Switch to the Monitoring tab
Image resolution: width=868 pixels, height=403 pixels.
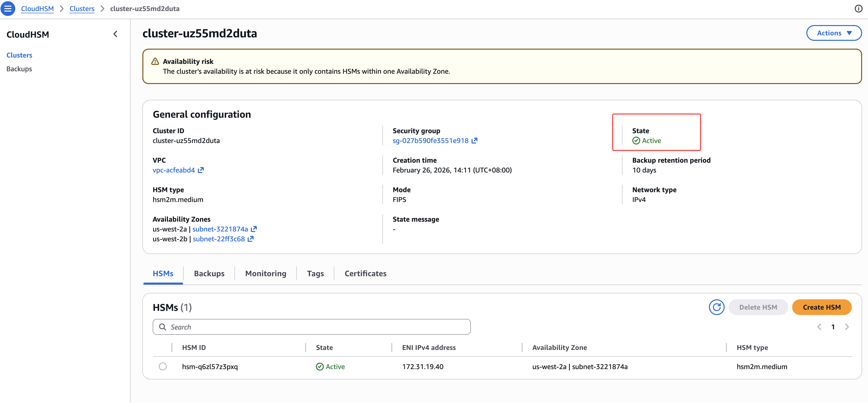(x=266, y=273)
